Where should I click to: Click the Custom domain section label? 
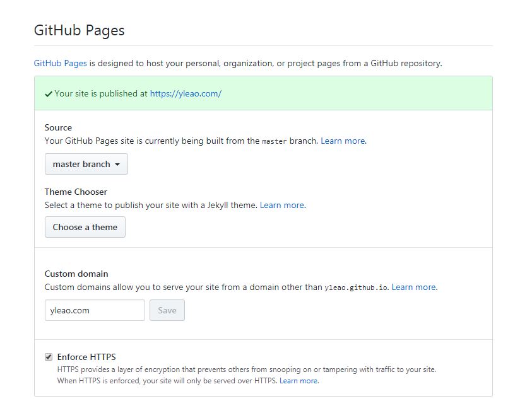76,274
